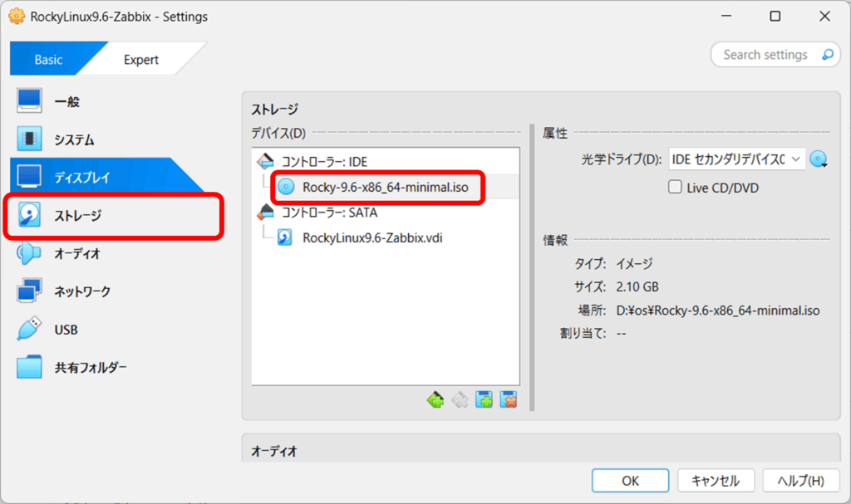This screenshot has width=851, height=504.
Task: Open the 光学ドライブ dropdown
Action: pyautogui.click(x=736, y=159)
